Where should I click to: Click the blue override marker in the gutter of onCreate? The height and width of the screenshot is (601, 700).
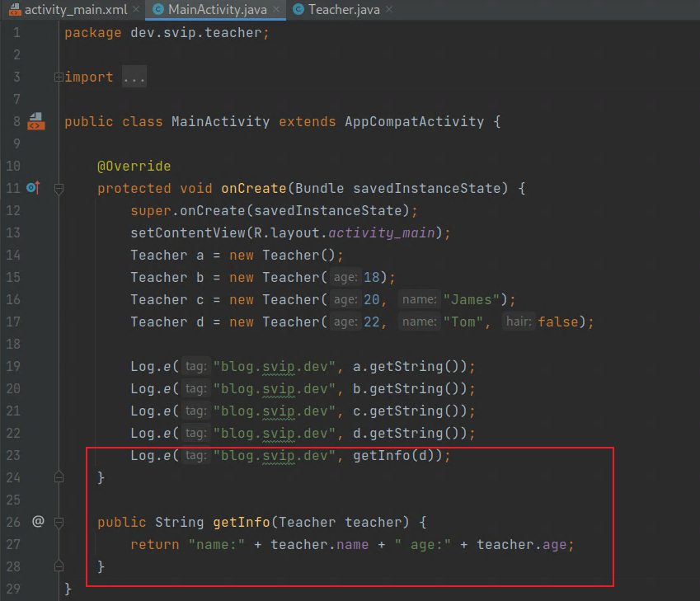[32, 188]
